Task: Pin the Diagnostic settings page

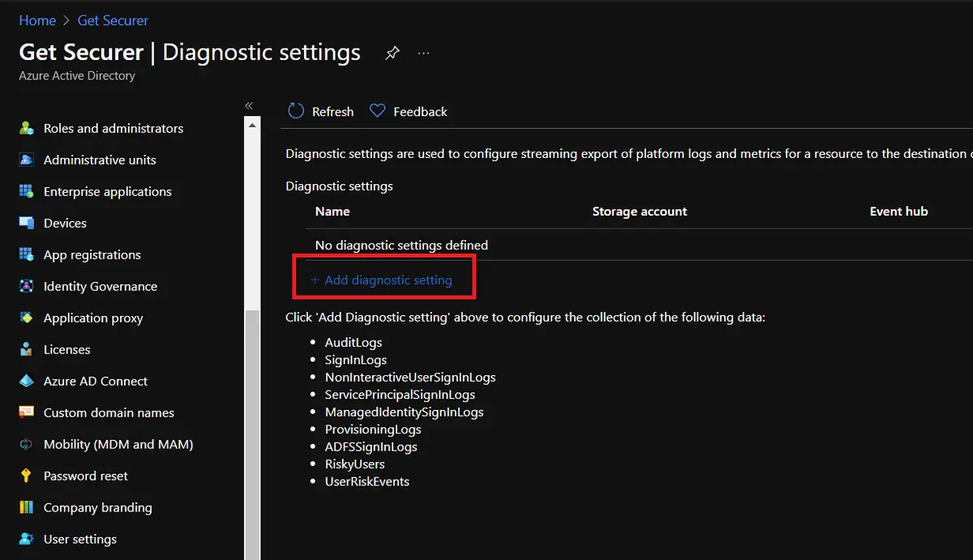Action: [x=392, y=53]
